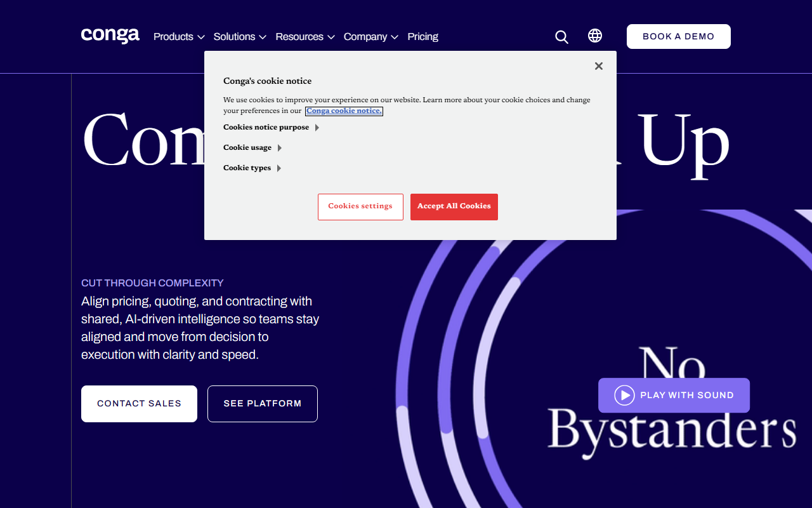Open the Solutions menu

(240, 37)
